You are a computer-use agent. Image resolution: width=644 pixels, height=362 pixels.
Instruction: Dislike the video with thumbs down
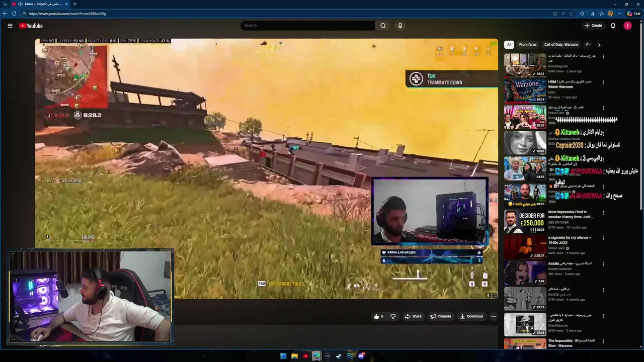pos(393,316)
